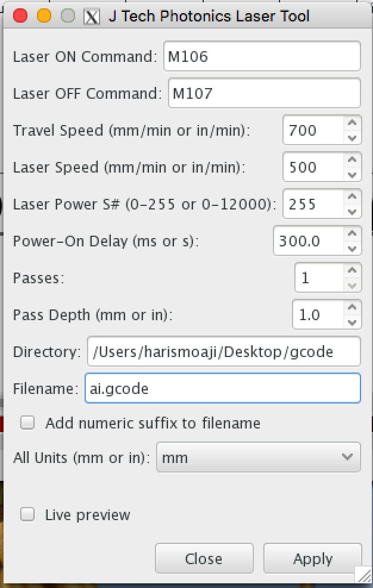Click the Directory path field
This screenshot has height=588, width=373.
point(223,352)
